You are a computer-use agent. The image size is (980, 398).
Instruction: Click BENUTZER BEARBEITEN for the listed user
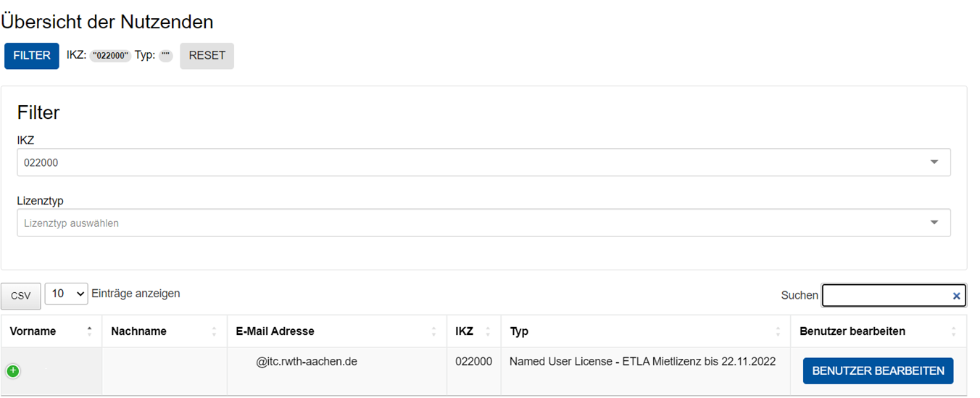[878, 371]
